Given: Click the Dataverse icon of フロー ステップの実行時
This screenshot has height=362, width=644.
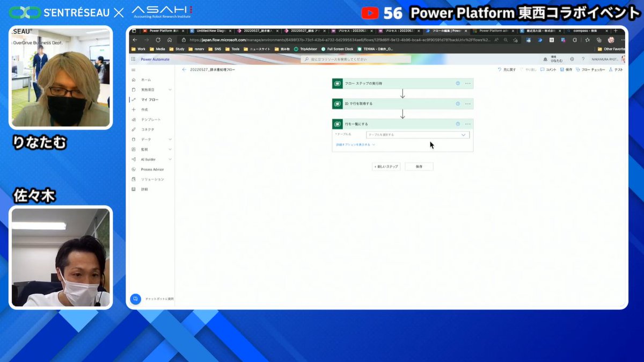Looking at the screenshot, I should point(337,83).
